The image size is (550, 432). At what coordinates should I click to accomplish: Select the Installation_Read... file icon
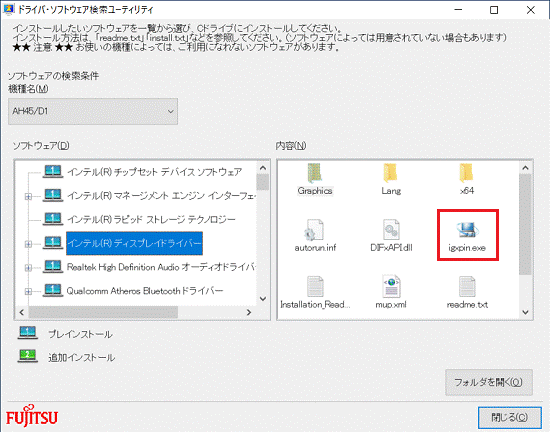315,286
